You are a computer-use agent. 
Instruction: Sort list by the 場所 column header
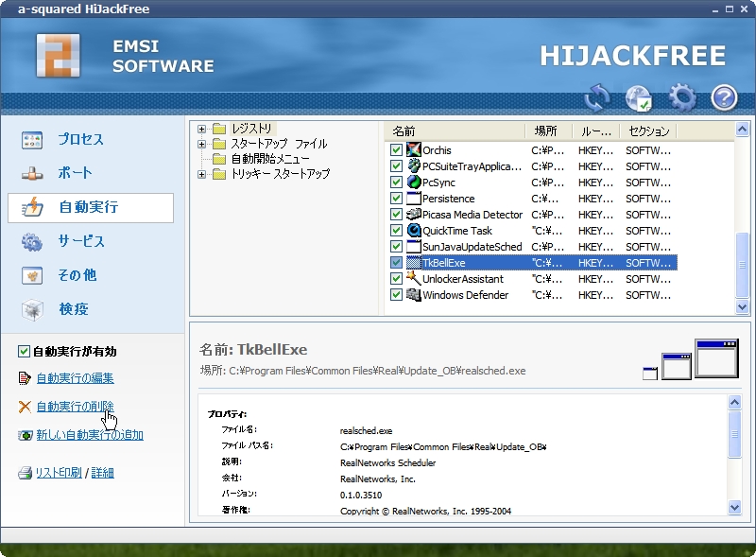pyautogui.click(x=548, y=131)
